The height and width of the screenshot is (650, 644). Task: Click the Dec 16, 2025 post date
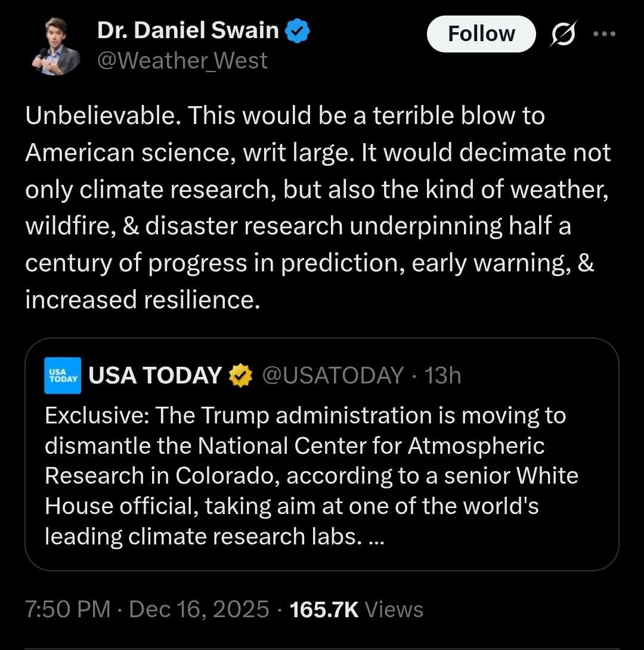click(x=199, y=609)
